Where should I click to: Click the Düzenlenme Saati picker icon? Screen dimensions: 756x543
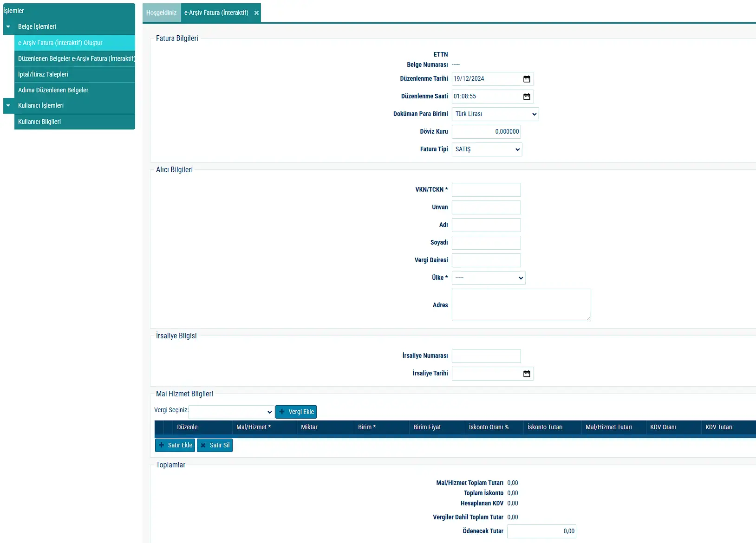tap(527, 97)
